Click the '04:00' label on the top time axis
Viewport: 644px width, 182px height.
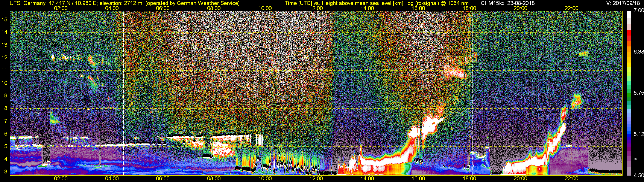pyautogui.click(x=112, y=8)
